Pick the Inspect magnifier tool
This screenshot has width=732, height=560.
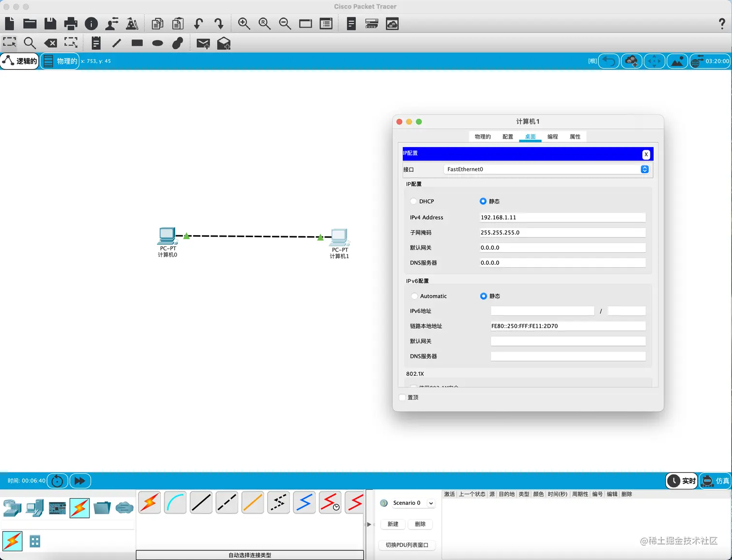[x=30, y=43]
